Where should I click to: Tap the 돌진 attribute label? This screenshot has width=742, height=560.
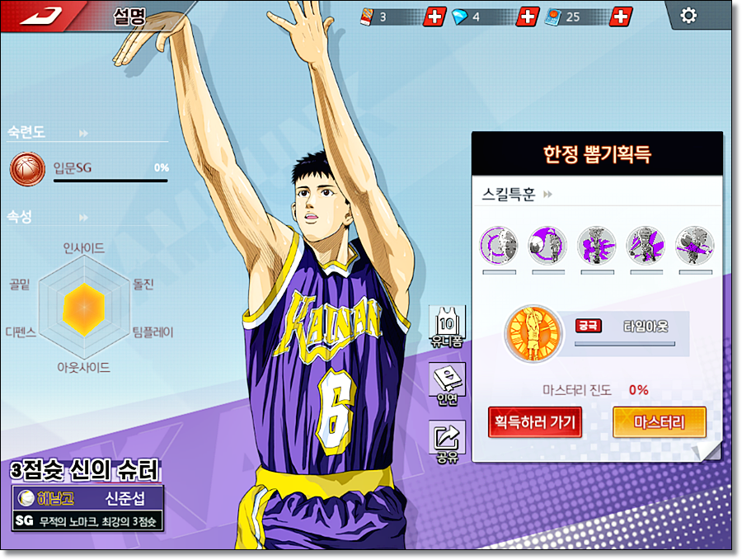coord(143,284)
